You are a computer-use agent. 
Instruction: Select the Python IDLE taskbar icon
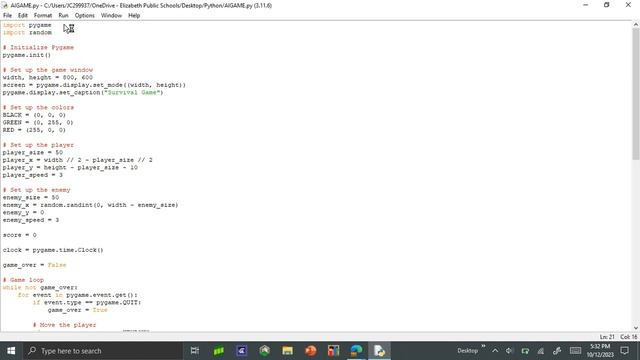point(379,351)
